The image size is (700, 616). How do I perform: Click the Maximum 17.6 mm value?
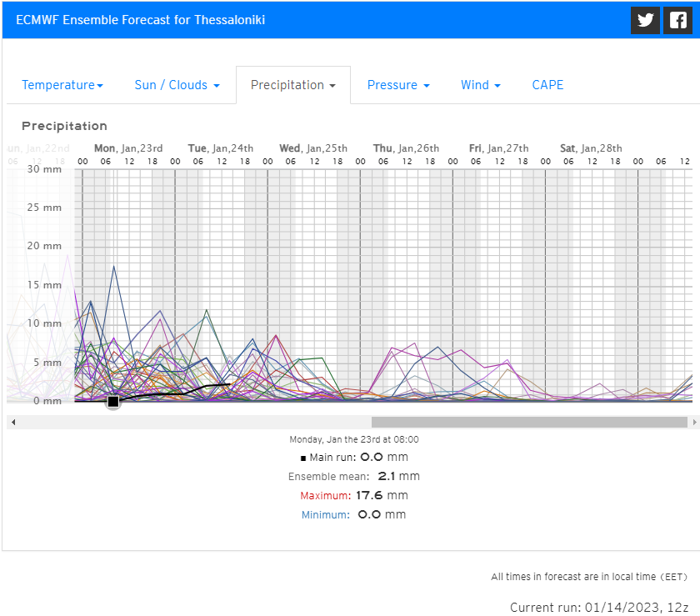pos(382,495)
